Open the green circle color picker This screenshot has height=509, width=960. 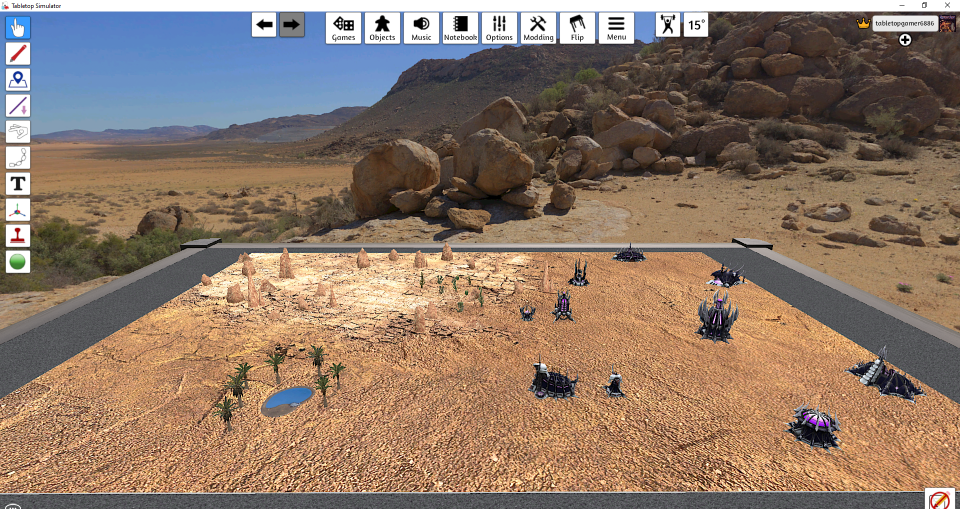coord(18,262)
